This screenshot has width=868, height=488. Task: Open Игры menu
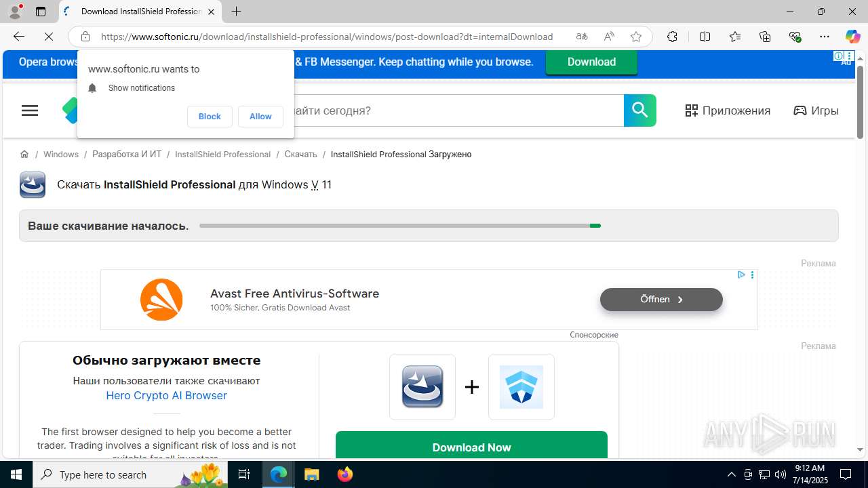click(x=816, y=110)
